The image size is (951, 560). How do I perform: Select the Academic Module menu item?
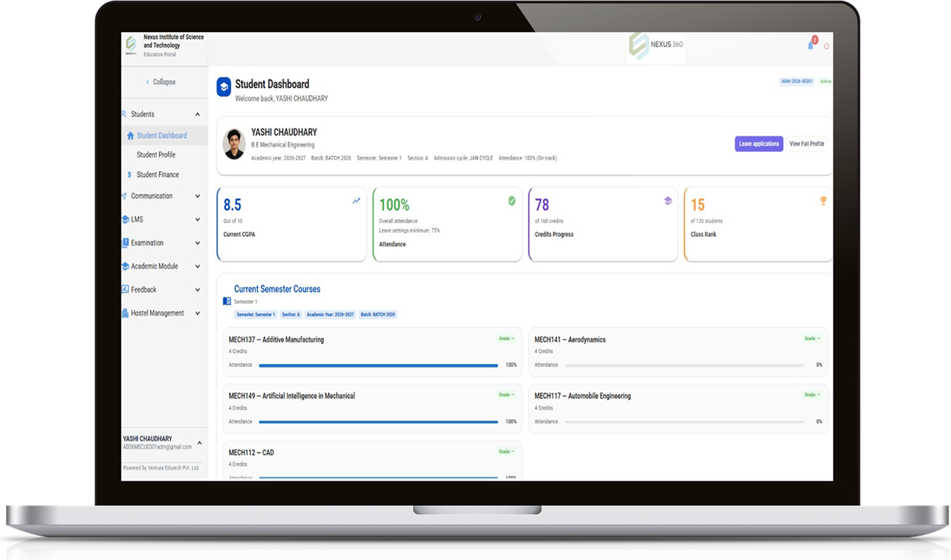[154, 266]
